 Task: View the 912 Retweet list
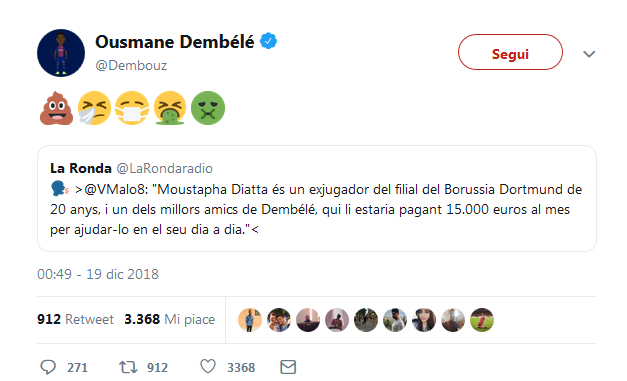coord(75,319)
